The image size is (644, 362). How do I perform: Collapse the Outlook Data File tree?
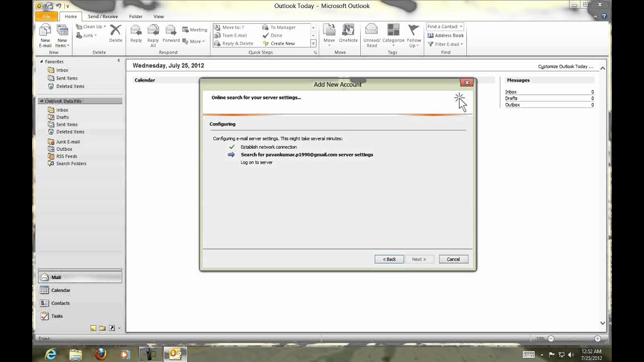pos(42,101)
